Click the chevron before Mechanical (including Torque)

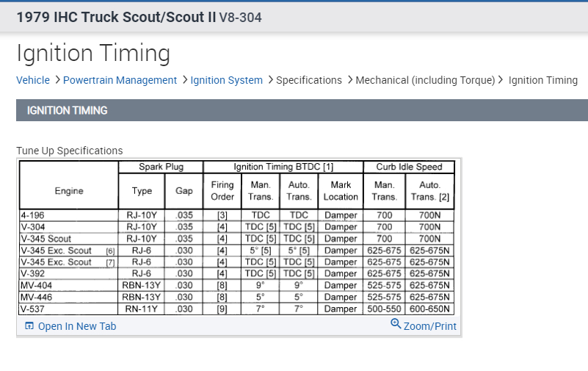[x=350, y=80]
